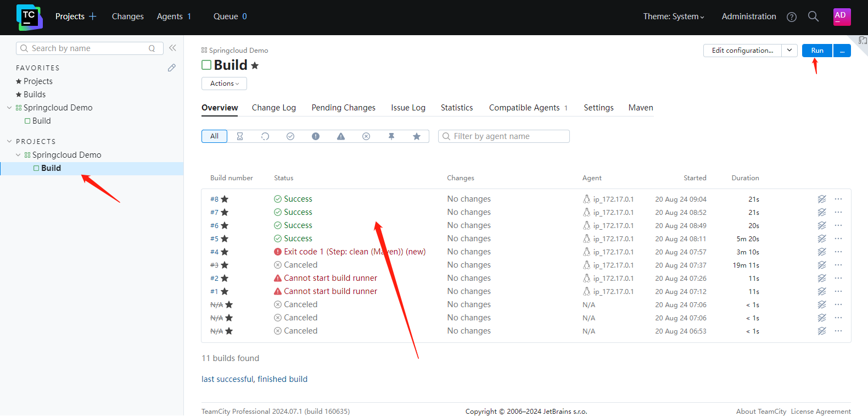Open the AD user avatar menu
This screenshot has height=416, width=868.
842,16
